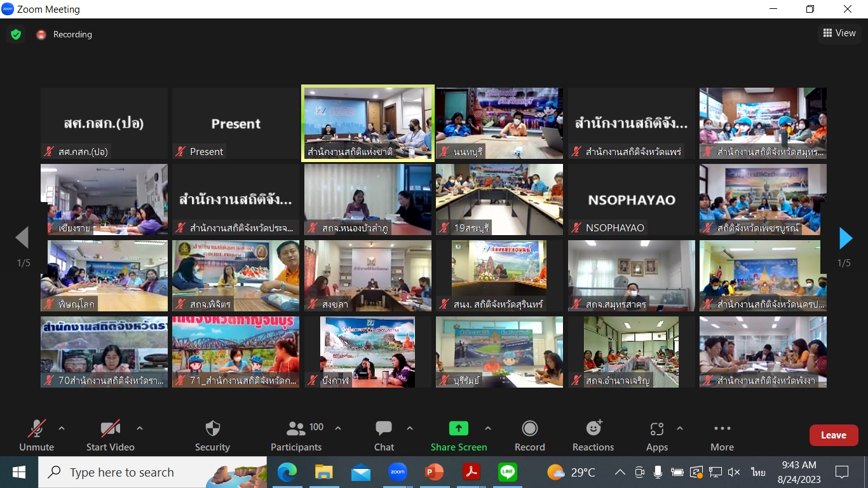The image size is (868, 488).
Task: Open LINE app from the taskbar
Action: tap(507, 472)
